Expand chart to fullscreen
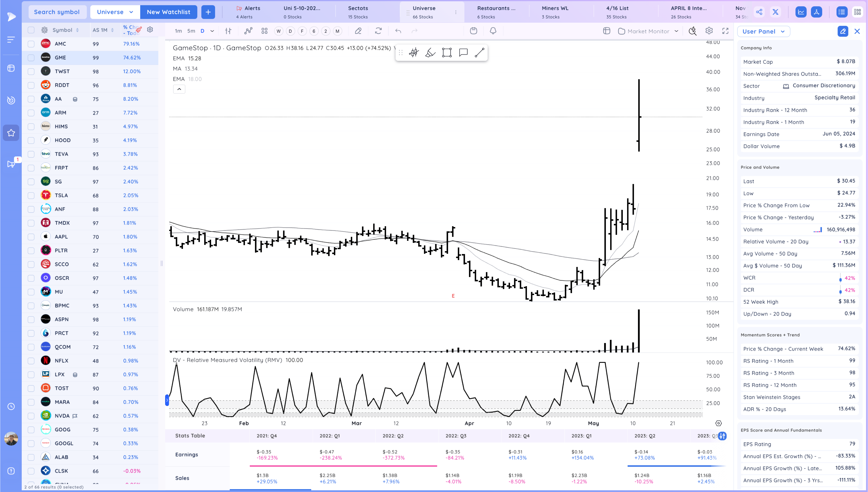868x492 pixels. click(725, 31)
